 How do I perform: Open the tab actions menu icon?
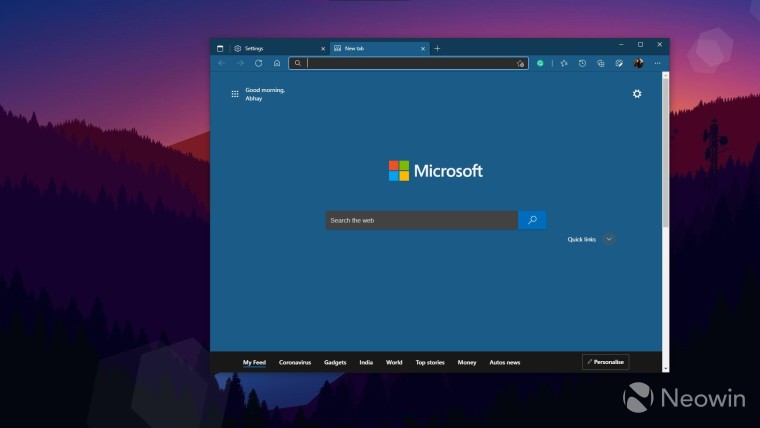pos(220,48)
